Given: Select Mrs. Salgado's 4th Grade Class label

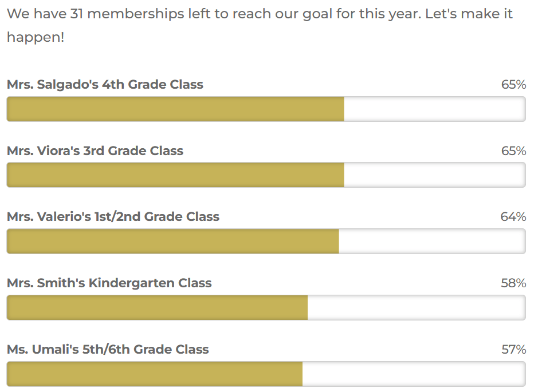Looking at the screenshot, I should tap(105, 85).
